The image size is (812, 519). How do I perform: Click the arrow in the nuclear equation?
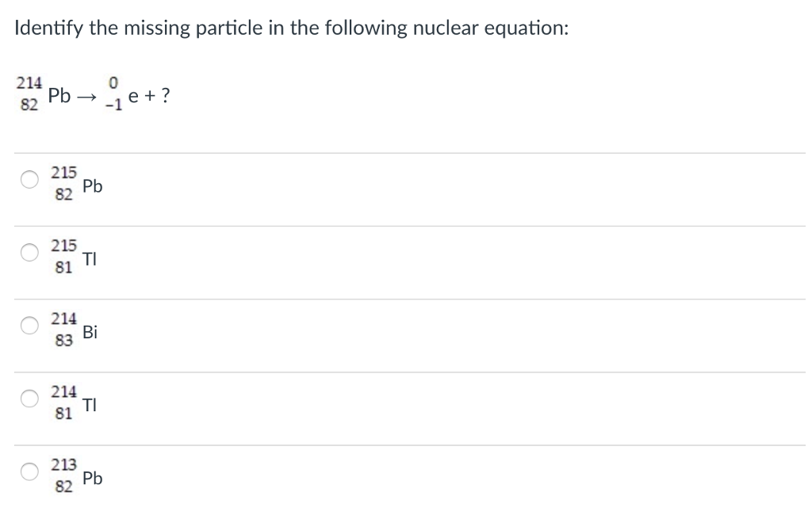87,96
